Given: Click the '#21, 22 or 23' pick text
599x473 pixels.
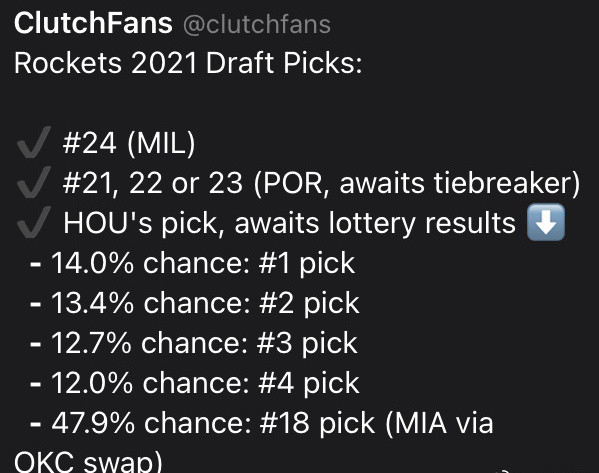Looking at the screenshot, I should tap(153, 183).
